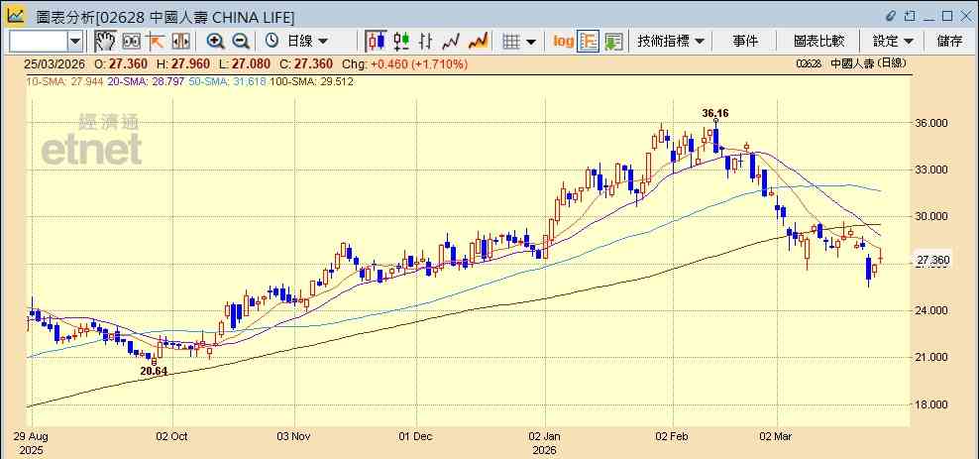Open 圖表比較 chart comparison

coord(818,42)
